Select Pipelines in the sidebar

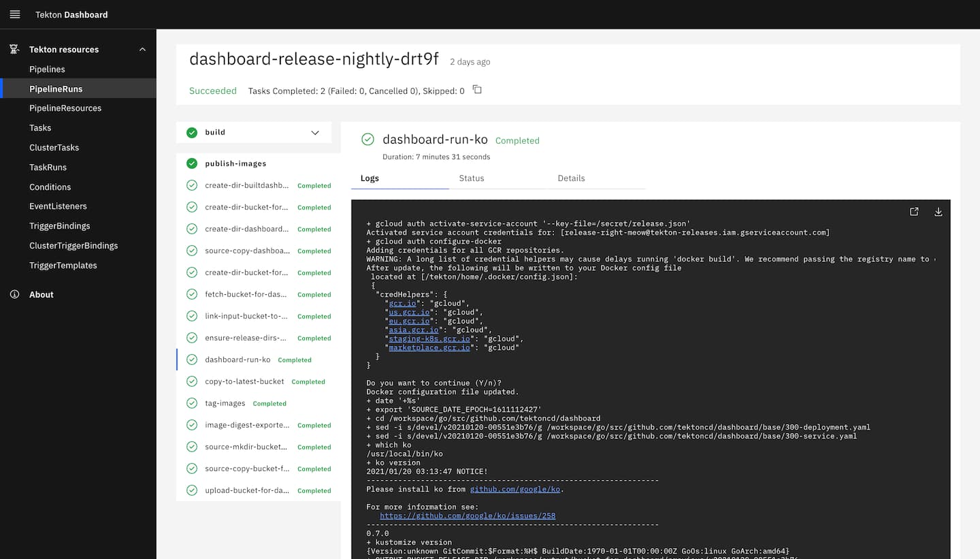point(47,69)
